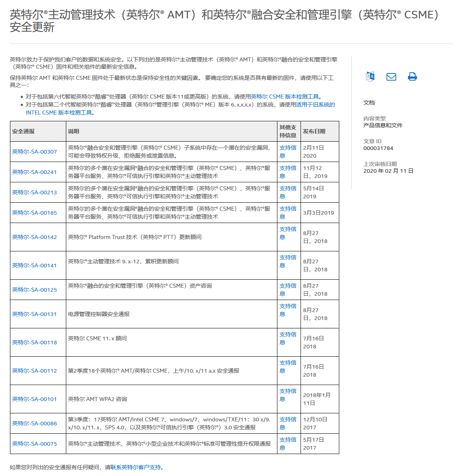Screen dimensions: 463x476
Task: Open security advisory 英特尔-SA-00213
Action: (34, 192)
